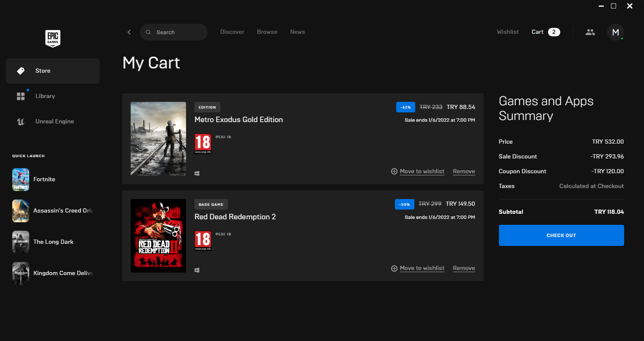Viewport: 644px width, 341px height.
Task: Click The Long Dark game icon
Action: point(21,242)
